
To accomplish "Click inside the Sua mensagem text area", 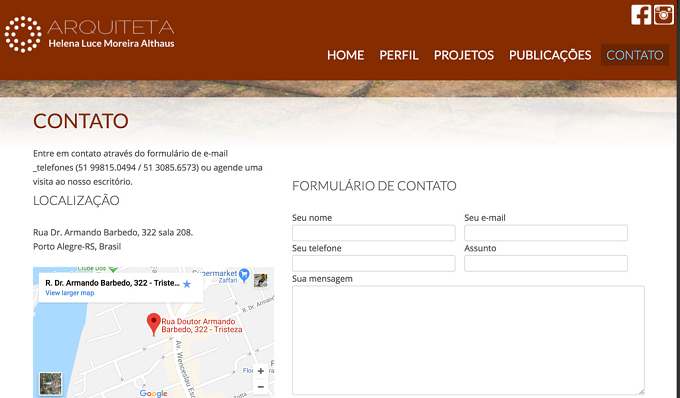I will click(468, 340).
